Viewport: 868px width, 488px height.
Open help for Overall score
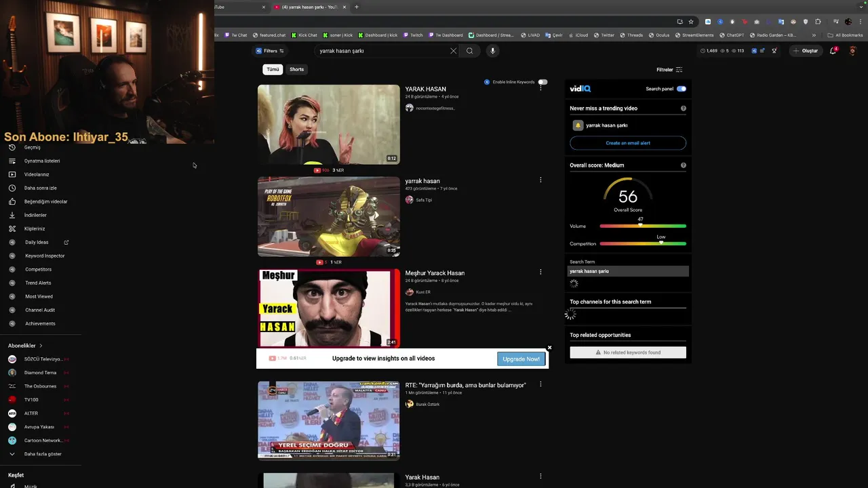pos(683,165)
